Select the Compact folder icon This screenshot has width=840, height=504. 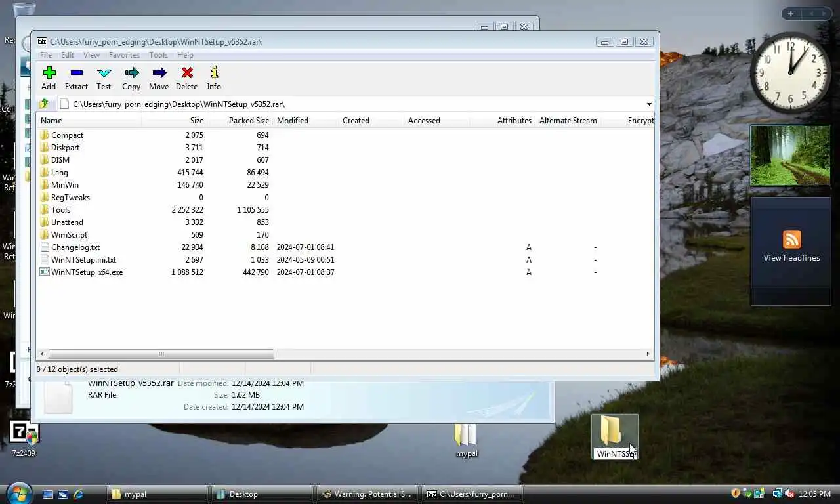45,135
